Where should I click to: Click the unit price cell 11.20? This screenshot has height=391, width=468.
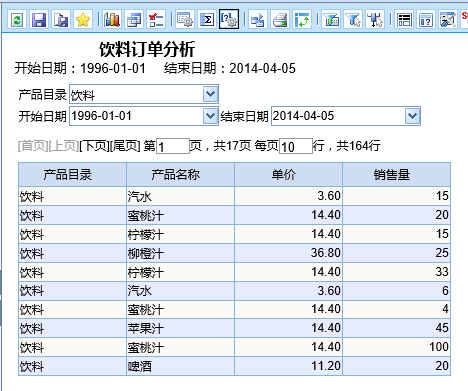288,366
